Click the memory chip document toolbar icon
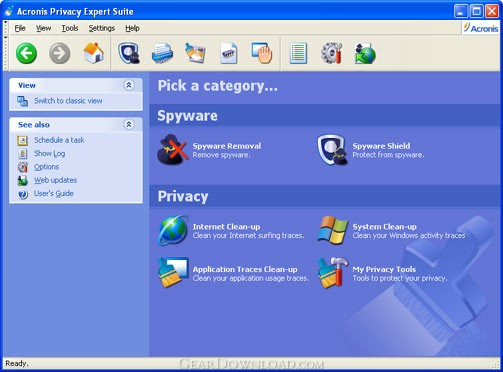503x372 pixels. point(229,53)
